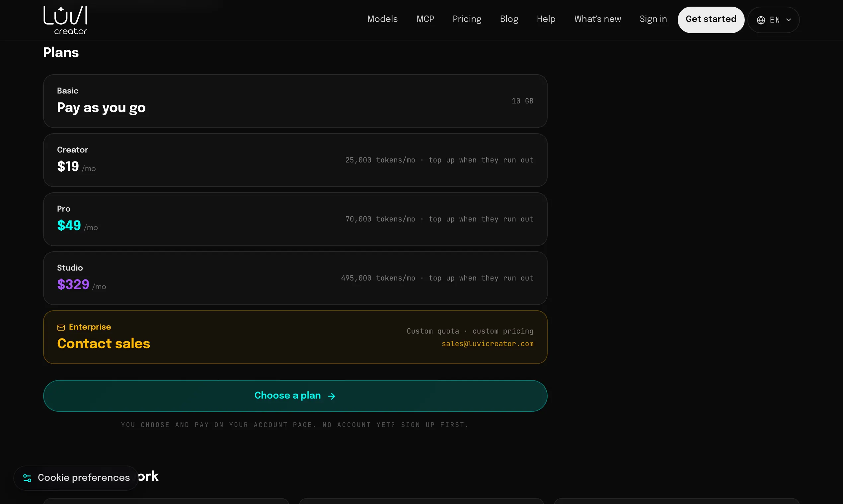Open the Luvi creator logo homepage
The width and height of the screenshot is (843, 504).
click(65, 20)
